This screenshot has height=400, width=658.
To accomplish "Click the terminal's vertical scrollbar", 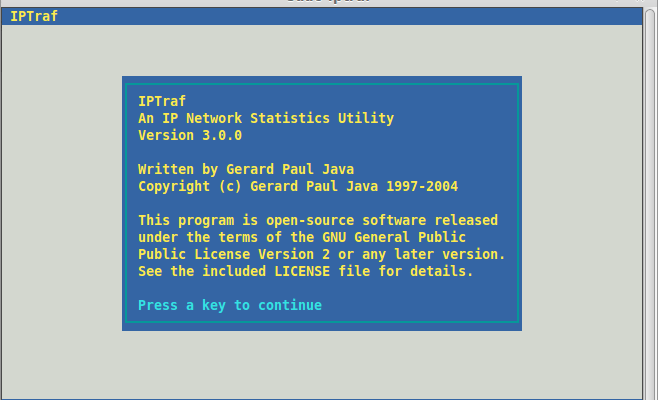I will 650,204.
